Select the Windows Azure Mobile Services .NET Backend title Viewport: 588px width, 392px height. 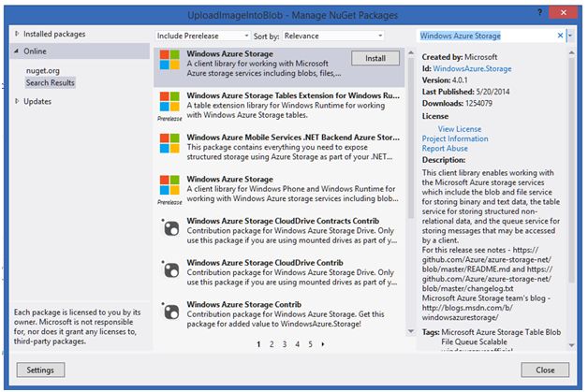tap(293, 138)
